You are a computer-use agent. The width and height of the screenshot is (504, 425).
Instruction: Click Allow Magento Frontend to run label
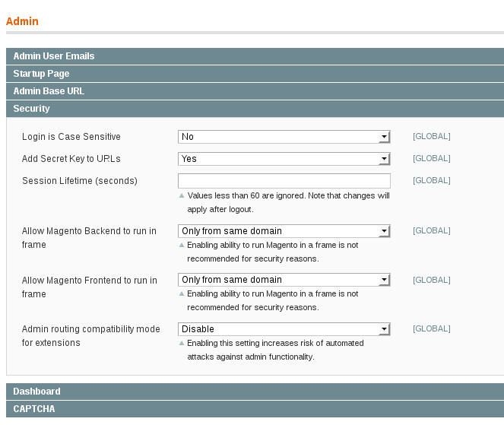coord(90,287)
